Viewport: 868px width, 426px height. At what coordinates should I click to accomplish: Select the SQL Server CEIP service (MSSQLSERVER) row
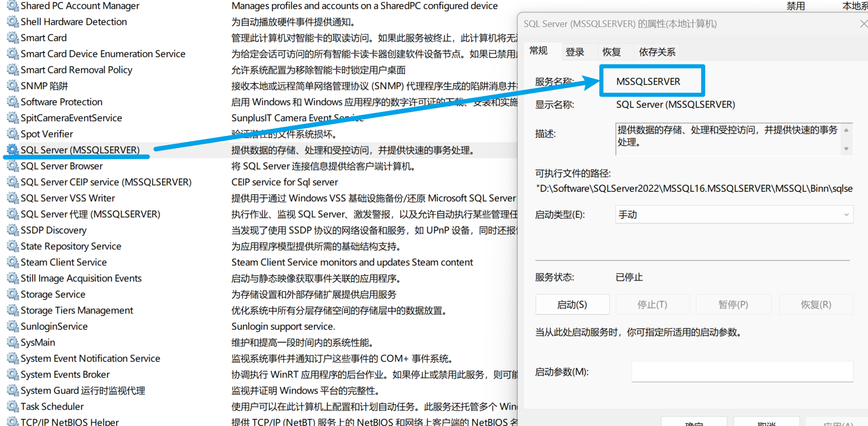[x=106, y=182]
